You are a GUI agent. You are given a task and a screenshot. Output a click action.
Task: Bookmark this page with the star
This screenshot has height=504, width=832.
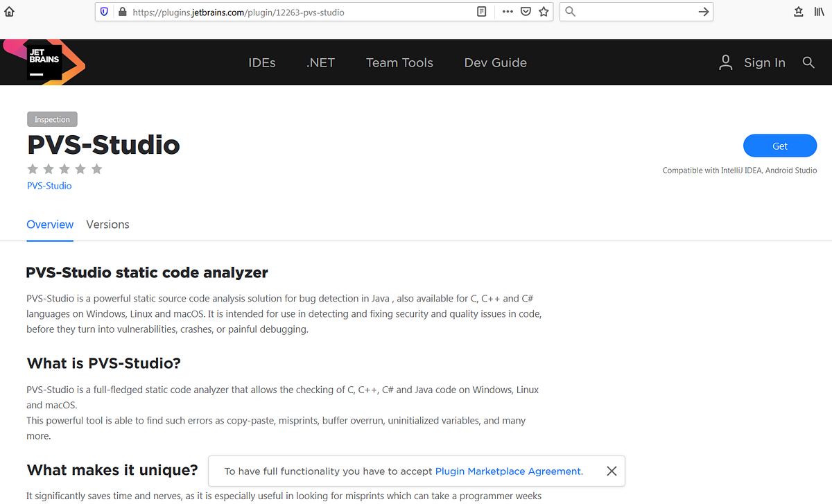pos(544,12)
